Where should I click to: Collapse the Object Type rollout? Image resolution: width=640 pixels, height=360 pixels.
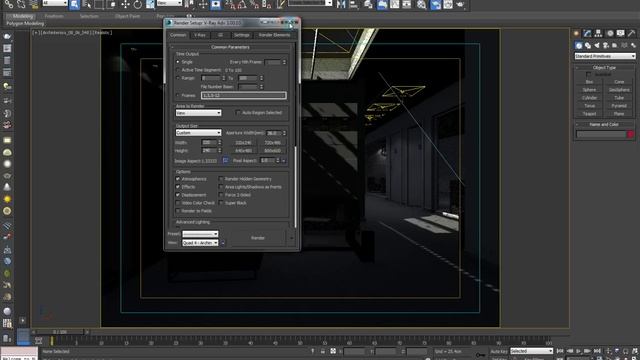[604, 67]
